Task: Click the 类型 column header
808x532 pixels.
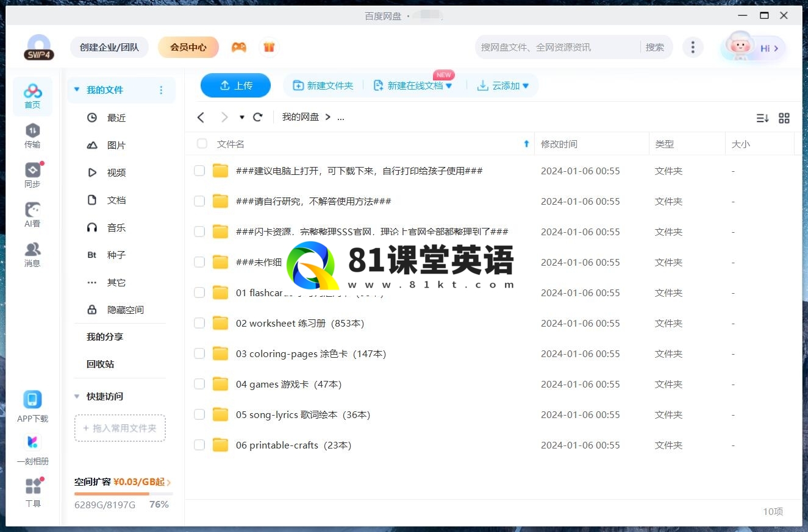Action: tap(687, 144)
